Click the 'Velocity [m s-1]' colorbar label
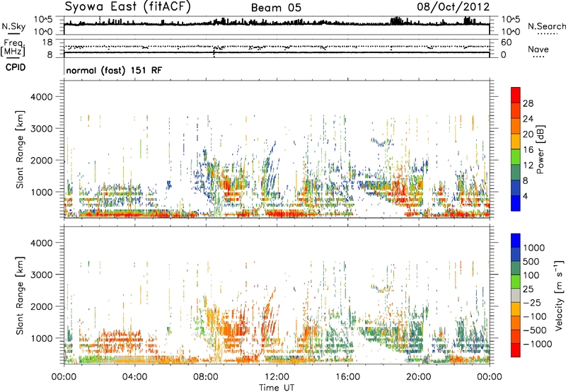 coord(559,295)
